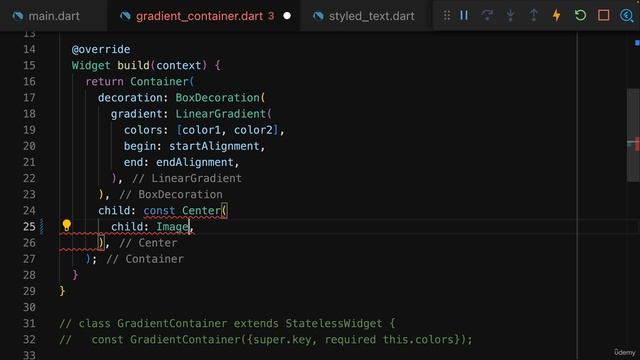Click the // BoxDecoration closing comment
The height and width of the screenshot is (360, 640).
point(171,194)
